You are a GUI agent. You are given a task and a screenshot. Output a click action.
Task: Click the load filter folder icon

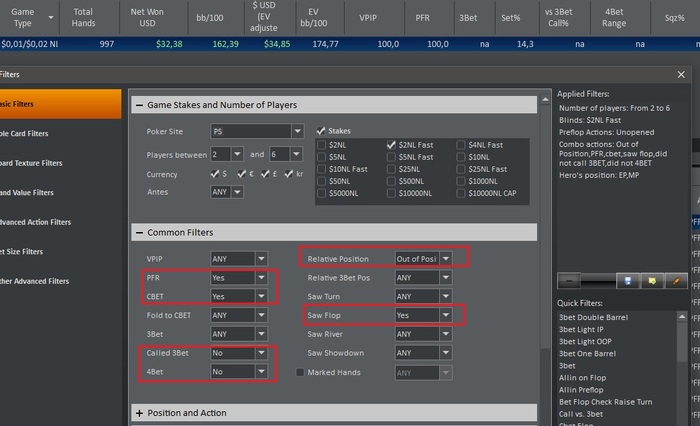click(x=650, y=282)
